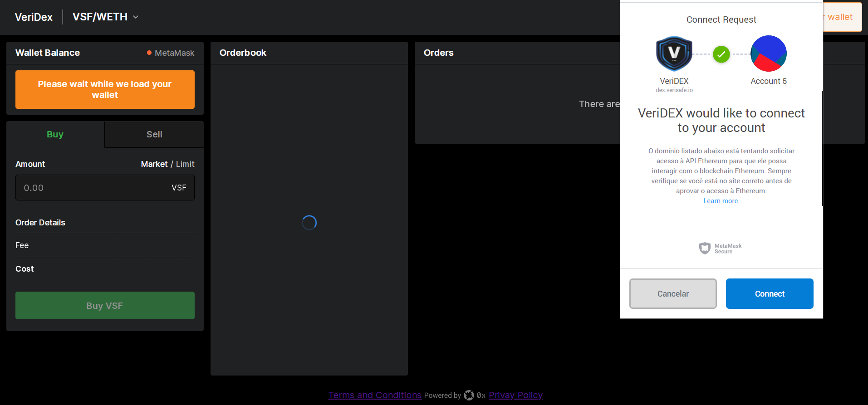Select the Market order type
868x405 pixels.
pyautogui.click(x=154, y=164)
